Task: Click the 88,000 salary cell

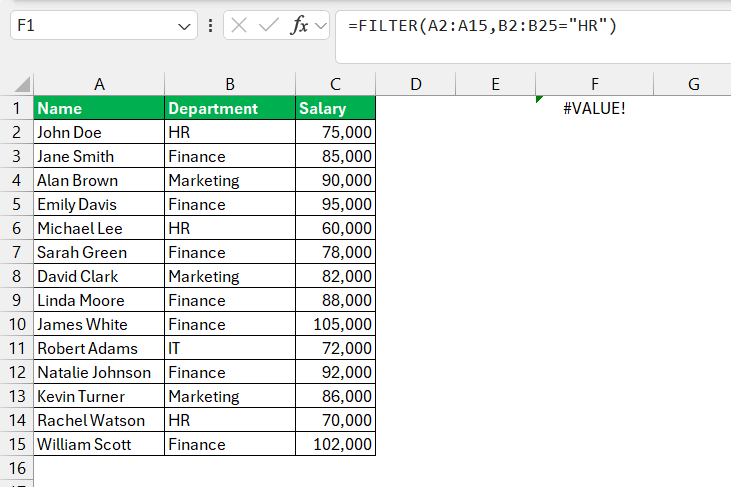Action: [335, 300]
